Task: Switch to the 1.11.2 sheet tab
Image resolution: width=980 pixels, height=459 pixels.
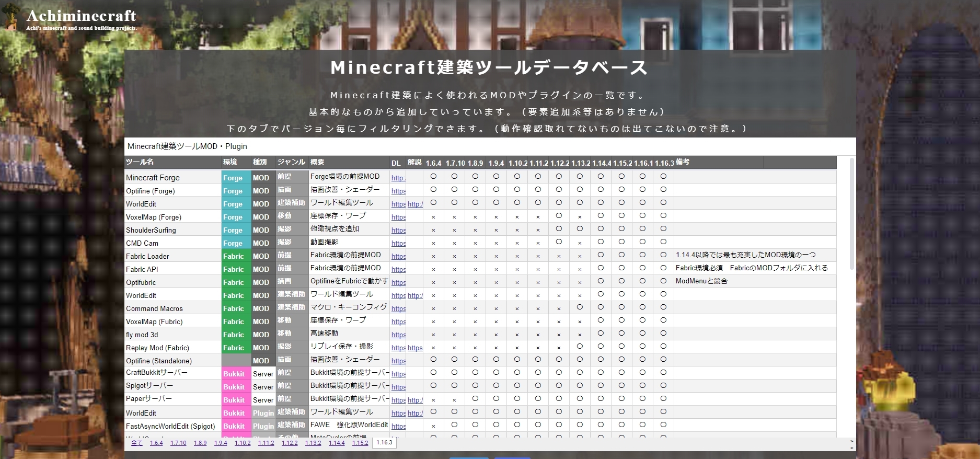Action: [x=266, y=443]
